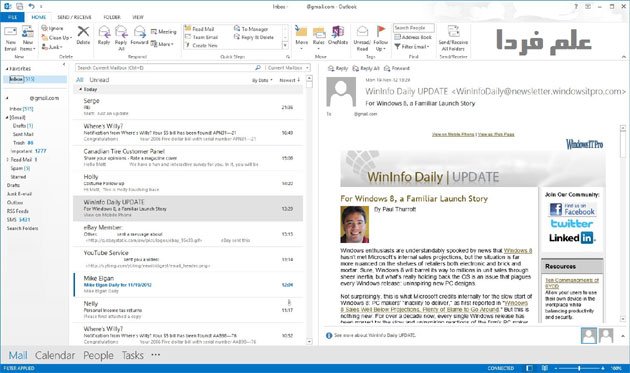Open the Junk E-mail folder
The height and width of the screenshot is (373, 630).
click(19, 194)
